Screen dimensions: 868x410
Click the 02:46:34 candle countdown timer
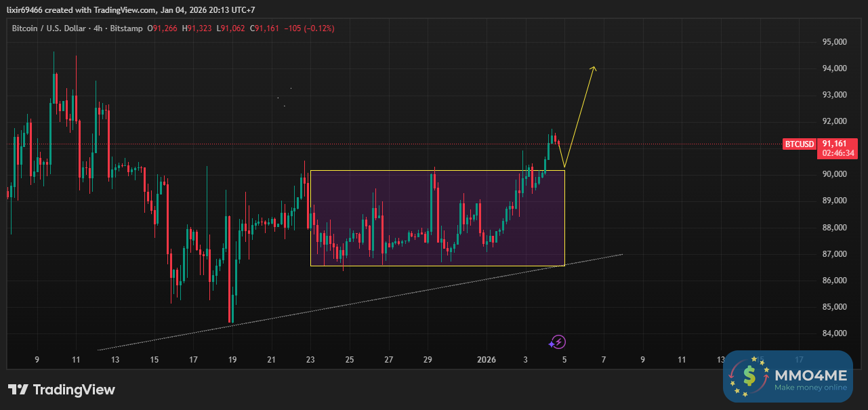[838, 154]
